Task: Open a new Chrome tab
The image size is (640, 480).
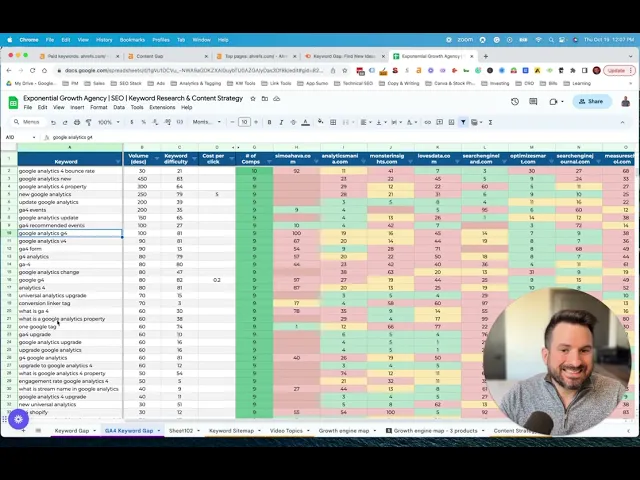Action: click(486, 56)
